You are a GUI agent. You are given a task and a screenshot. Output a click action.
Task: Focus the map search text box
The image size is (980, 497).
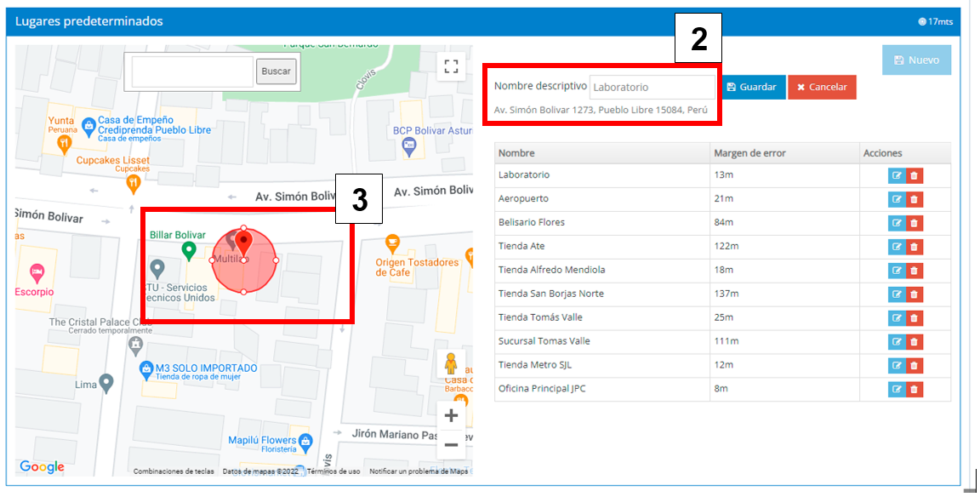(192, 71)
